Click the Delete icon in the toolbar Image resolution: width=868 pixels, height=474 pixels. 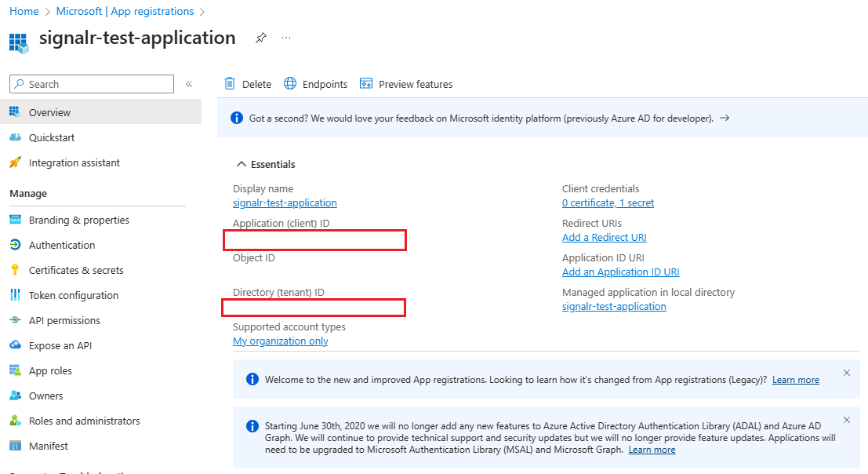(229, 84)
